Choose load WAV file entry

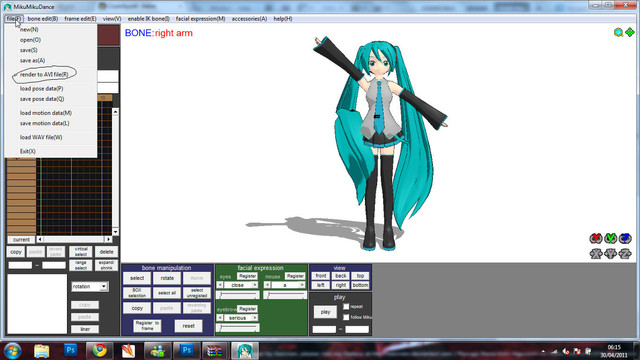(x=41, y=138)
